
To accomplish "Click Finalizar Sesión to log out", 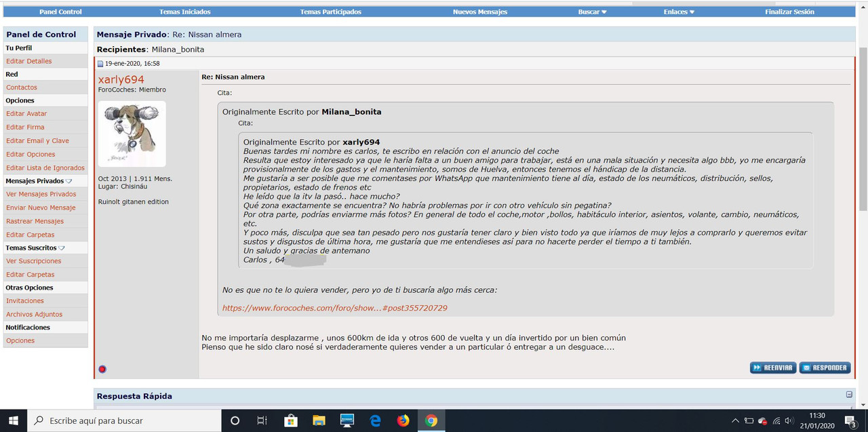I will pyautogui.click(x=789, y=12).
